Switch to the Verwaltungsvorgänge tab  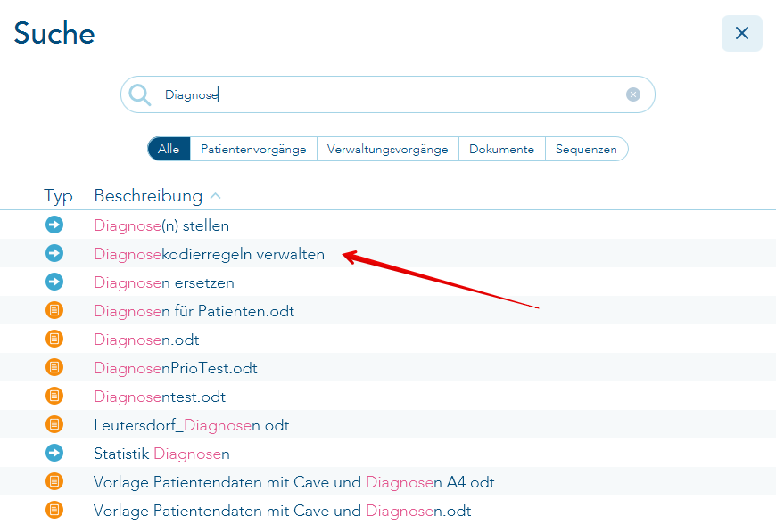point(388,149)
